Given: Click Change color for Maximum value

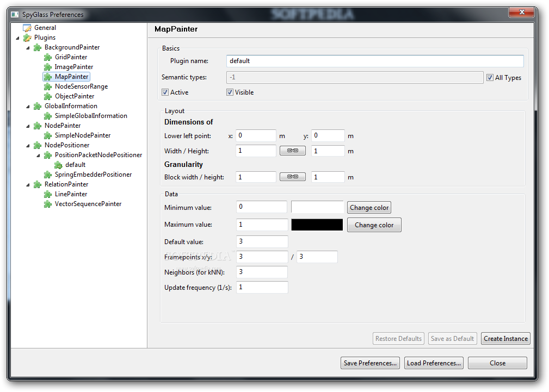Looking at the screenshot, I should click(374, 225).
